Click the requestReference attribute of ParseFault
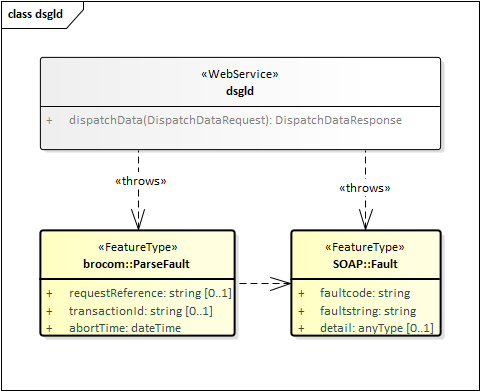The width and height of the screenshot is (480, 391). point(150,293)
